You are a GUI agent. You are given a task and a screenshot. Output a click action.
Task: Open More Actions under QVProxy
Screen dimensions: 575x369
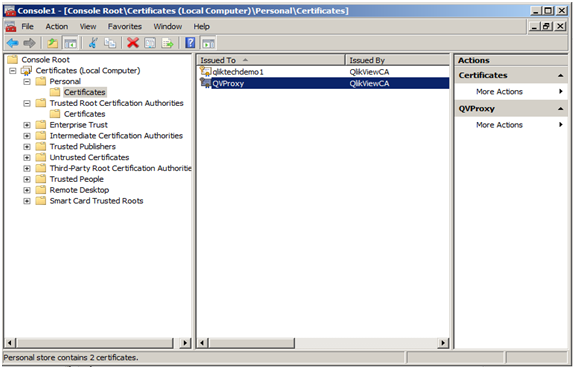click(499, 125)
